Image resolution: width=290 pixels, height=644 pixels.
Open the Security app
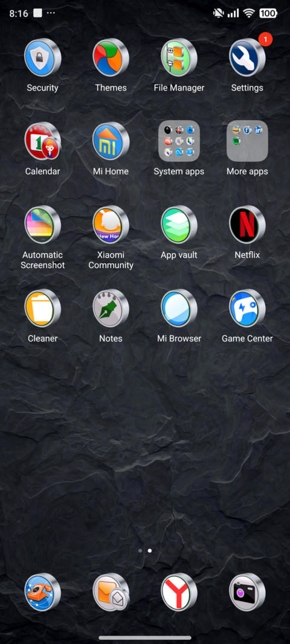tap(42, 57)
